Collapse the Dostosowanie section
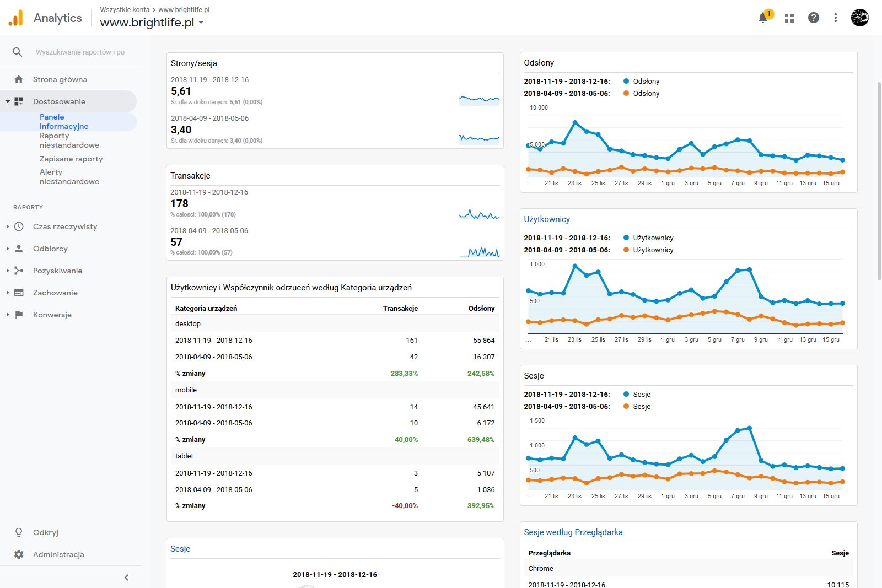This screenshot has height=588, width=882. tap(8, 101)
